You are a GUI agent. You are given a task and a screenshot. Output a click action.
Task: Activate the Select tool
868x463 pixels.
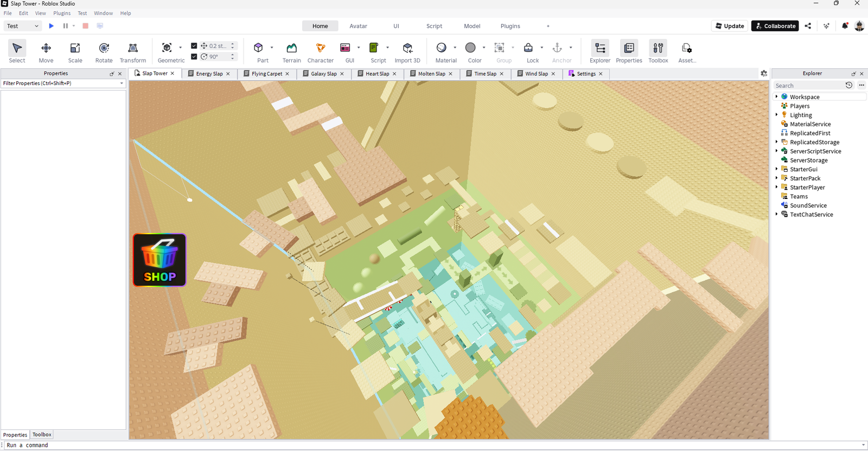(17, 52)
